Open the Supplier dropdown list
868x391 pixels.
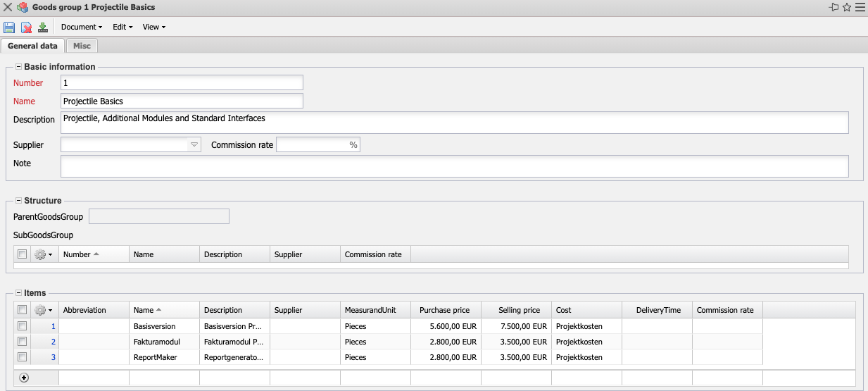tap(194, 145)
